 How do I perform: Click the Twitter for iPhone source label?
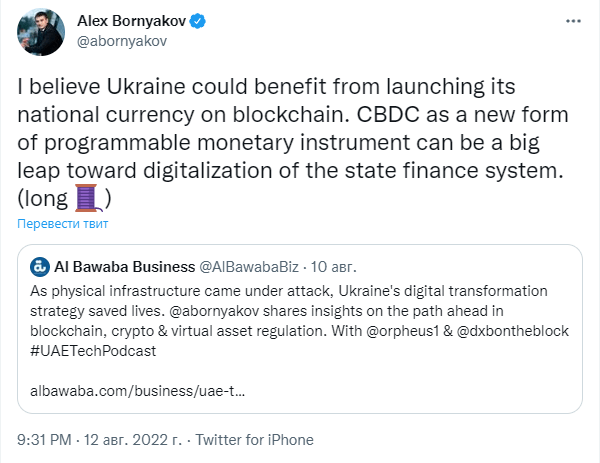point(254,440)
